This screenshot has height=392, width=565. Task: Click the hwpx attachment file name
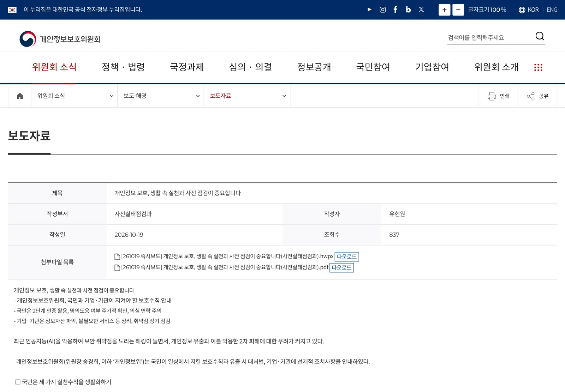pyautogui.click(x=227, y=257)
